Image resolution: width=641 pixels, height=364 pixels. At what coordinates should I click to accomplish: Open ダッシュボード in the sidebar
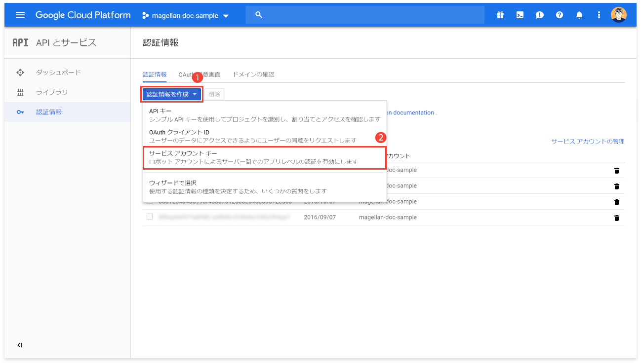(68, 73)
